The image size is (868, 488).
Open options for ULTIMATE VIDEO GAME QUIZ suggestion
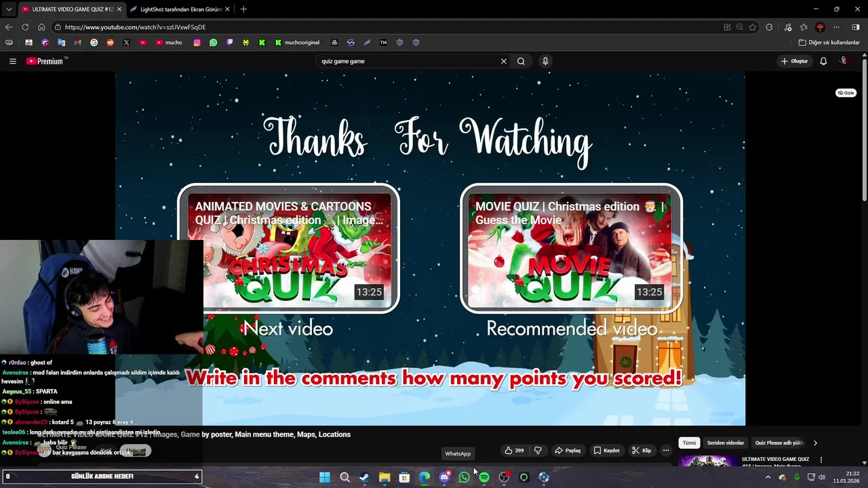[821, 460]
